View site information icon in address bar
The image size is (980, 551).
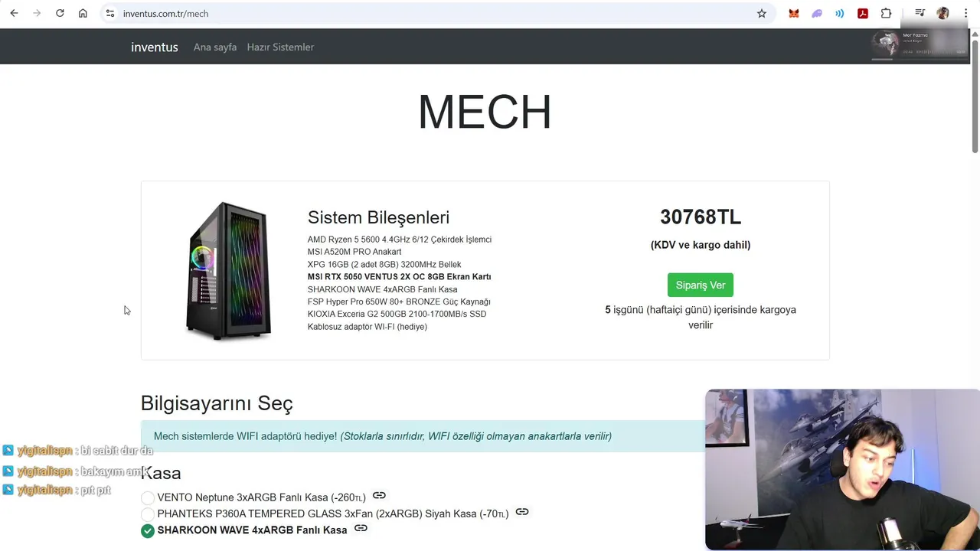tap(110, 13)
